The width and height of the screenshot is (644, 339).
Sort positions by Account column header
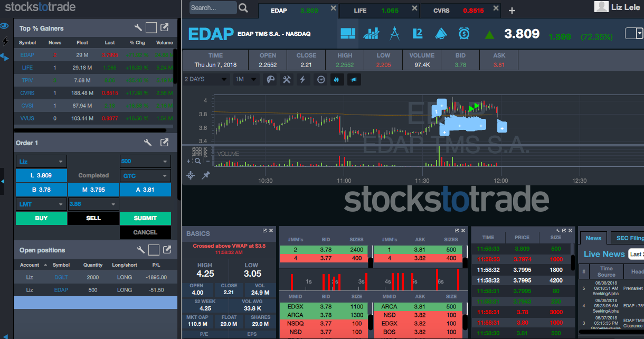(30, 265)
